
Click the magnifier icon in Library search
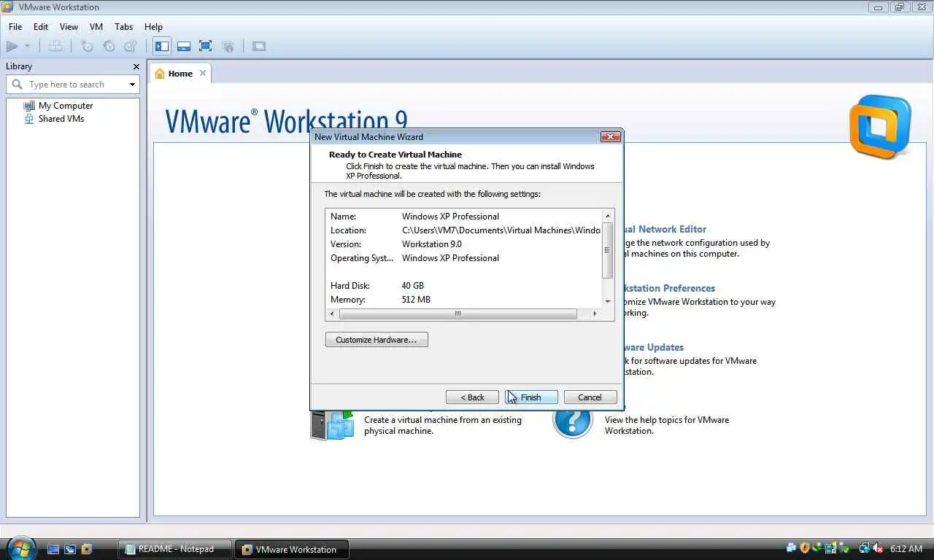pyautogui.click(x=18, y=85)
